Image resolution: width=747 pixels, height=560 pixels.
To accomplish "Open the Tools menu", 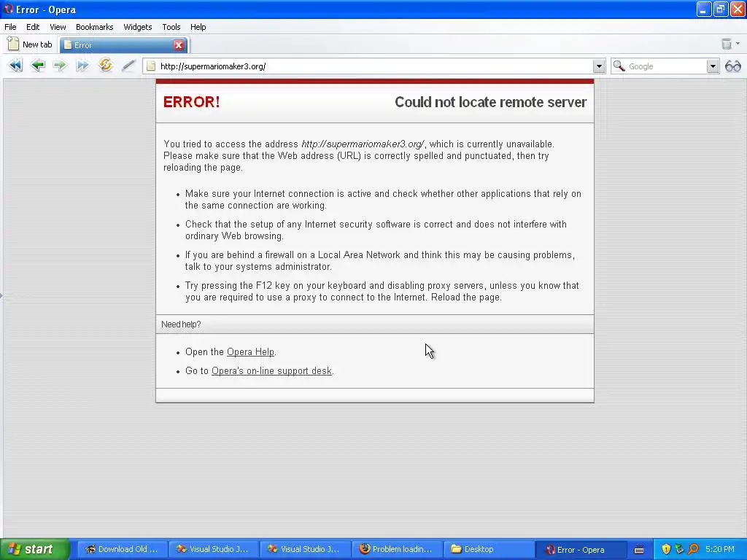I will point(171,27).
